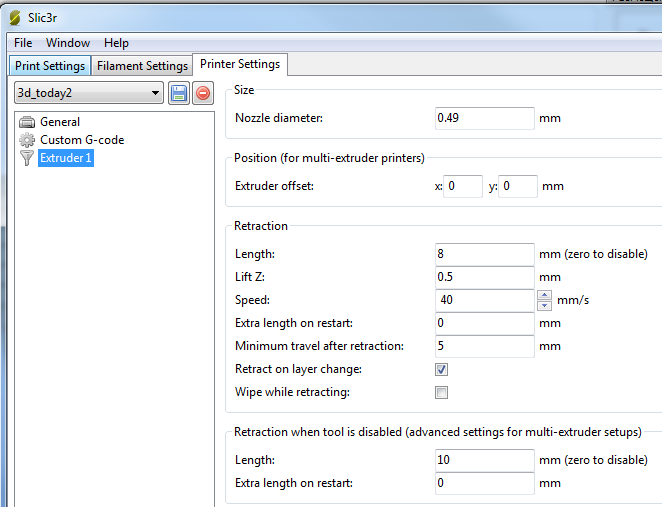Click the Slic3r app icon in title bar

(15, 17)
